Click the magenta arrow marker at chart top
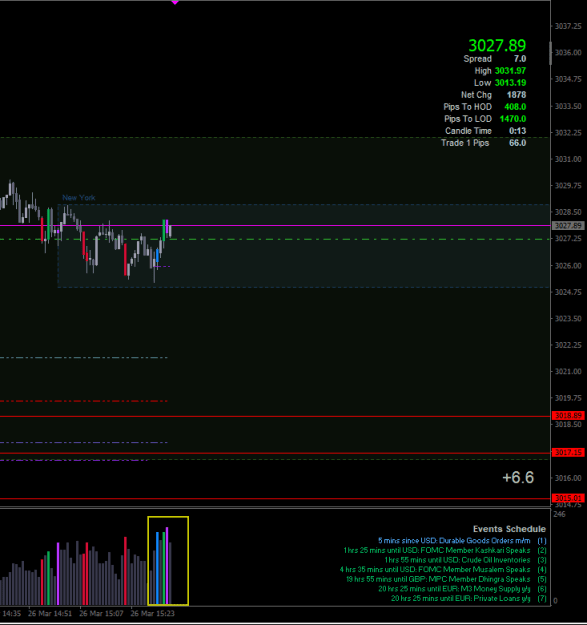Image resolution: width=587 pixels, height=625 pixels. click(x=175, y=2)
